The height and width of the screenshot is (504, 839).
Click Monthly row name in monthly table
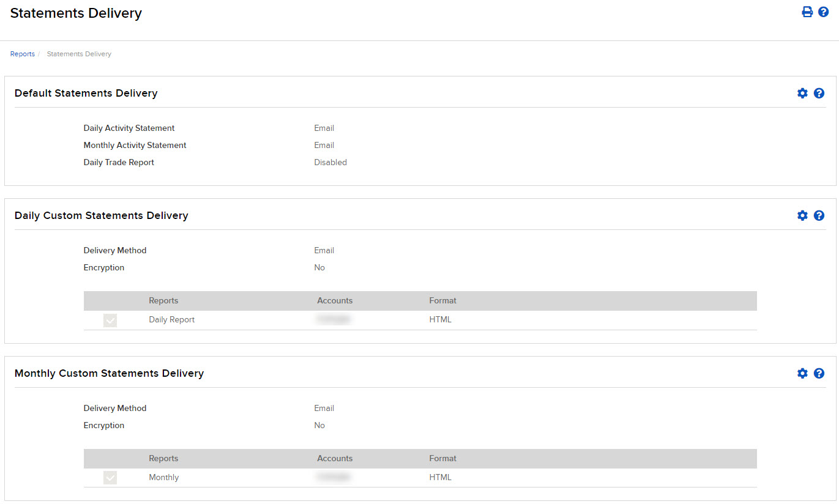coord(164,477)
